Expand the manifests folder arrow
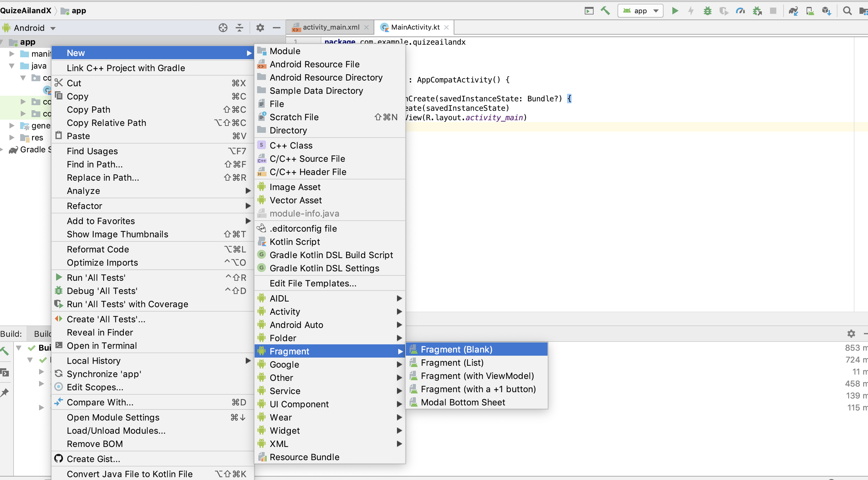868x480 pixels. point(12,54)
